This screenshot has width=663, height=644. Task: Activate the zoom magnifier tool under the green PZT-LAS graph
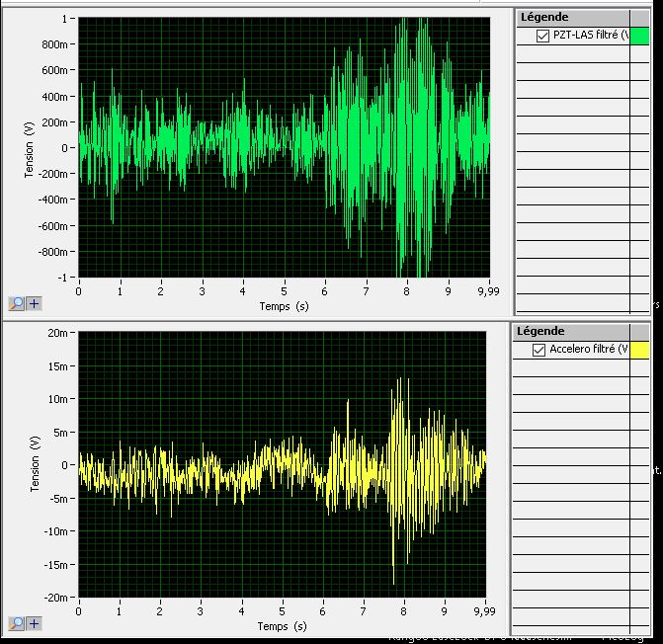(16, 304)
